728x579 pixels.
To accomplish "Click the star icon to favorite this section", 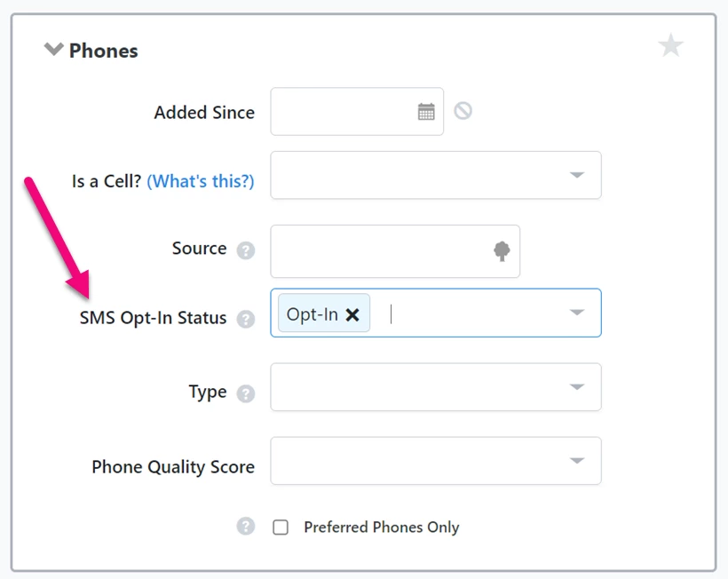I will click(x=671, y=45).
